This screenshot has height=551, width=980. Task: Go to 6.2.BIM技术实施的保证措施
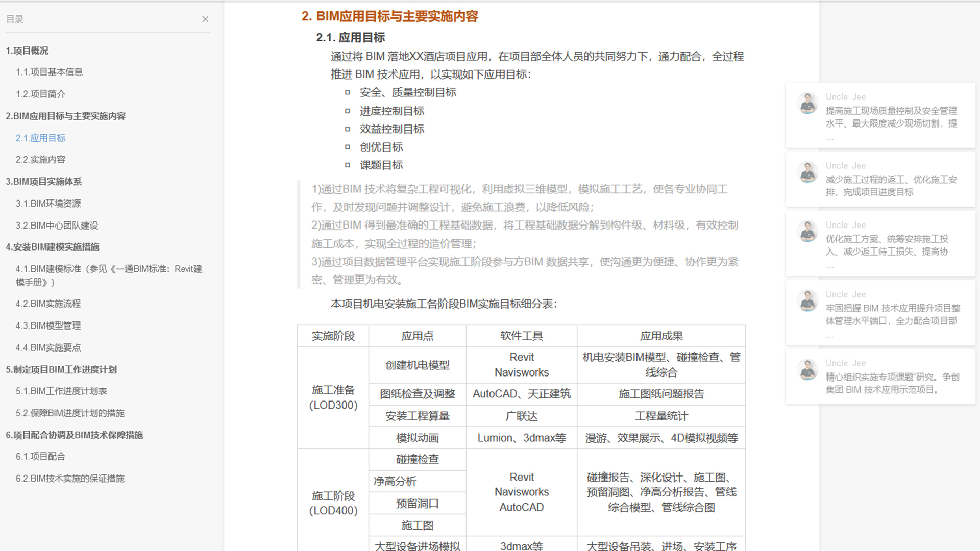tap(70, 479)
